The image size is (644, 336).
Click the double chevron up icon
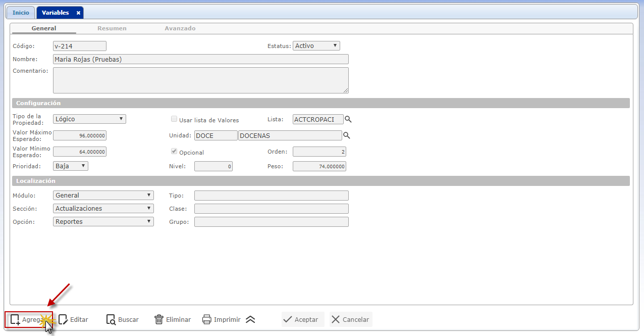click(x=250, y=319)
